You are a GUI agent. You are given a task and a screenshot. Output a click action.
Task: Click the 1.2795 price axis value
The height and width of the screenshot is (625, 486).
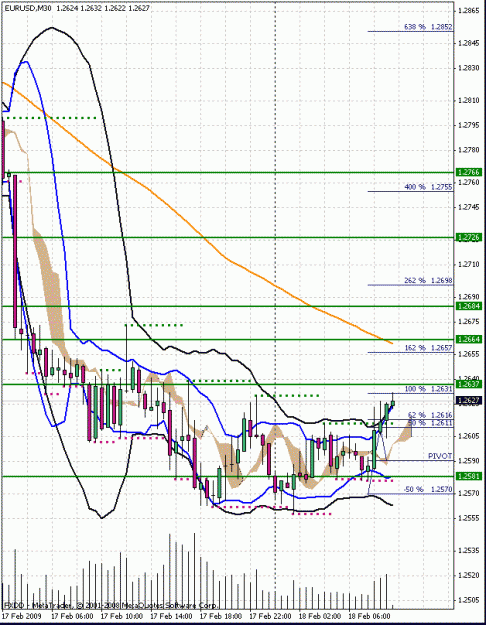[x=469, y=125]
